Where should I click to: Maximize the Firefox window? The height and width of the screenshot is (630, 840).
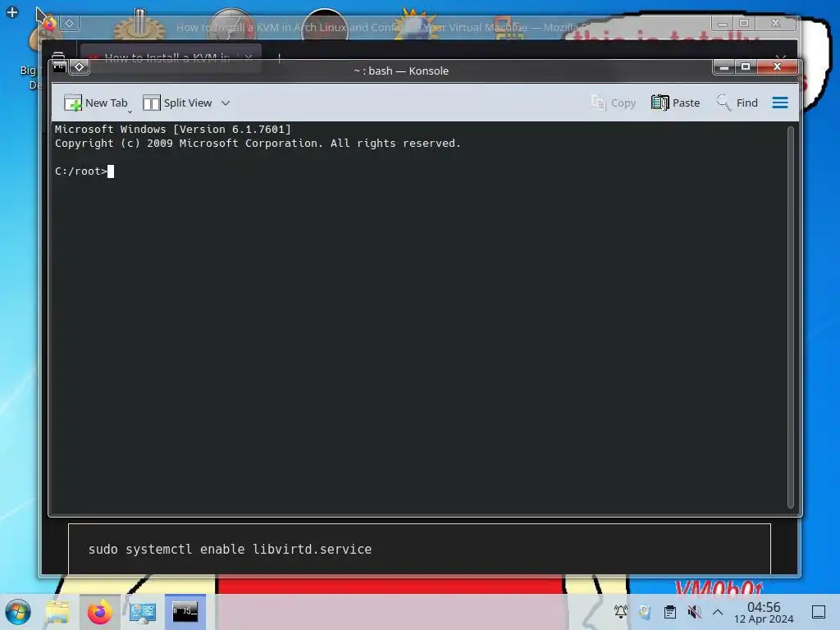[x=744, y=24]
